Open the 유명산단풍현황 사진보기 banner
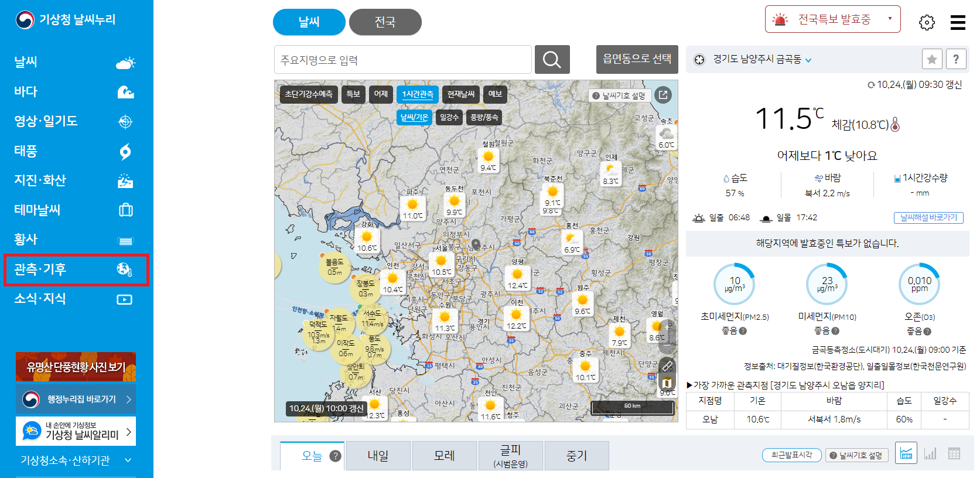Screen dimensions: 980x478 click(x=76, y=367)
